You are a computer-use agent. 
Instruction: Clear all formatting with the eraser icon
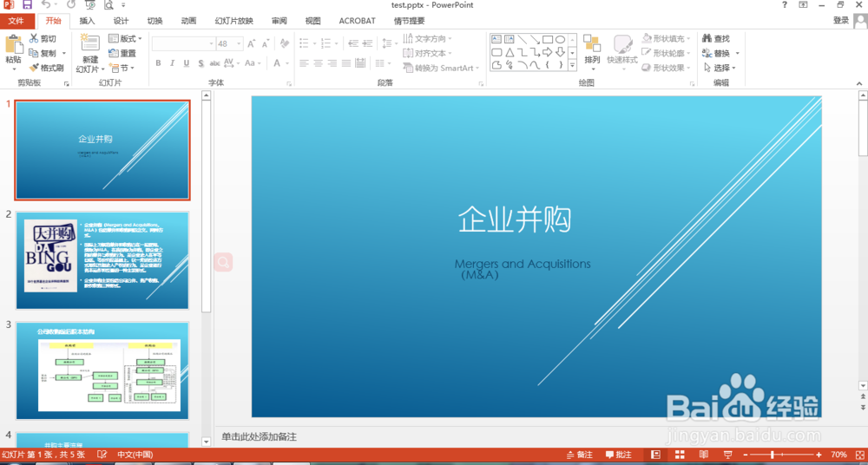[x=285, y=43]
